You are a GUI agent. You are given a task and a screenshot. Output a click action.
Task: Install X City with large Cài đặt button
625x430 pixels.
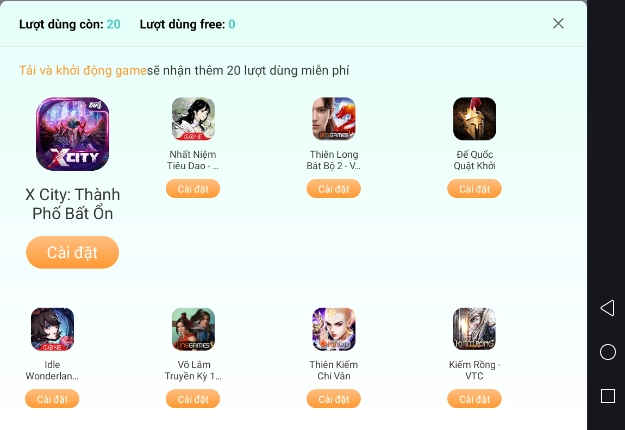[73, 252]
